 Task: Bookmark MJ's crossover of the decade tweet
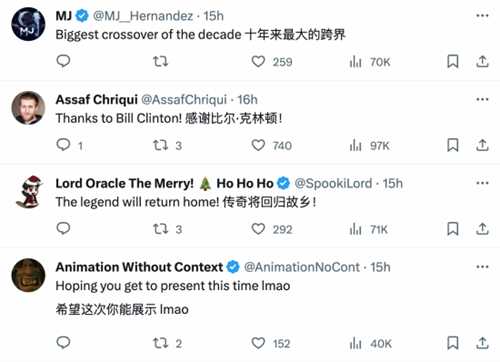[x=453, y=62]
